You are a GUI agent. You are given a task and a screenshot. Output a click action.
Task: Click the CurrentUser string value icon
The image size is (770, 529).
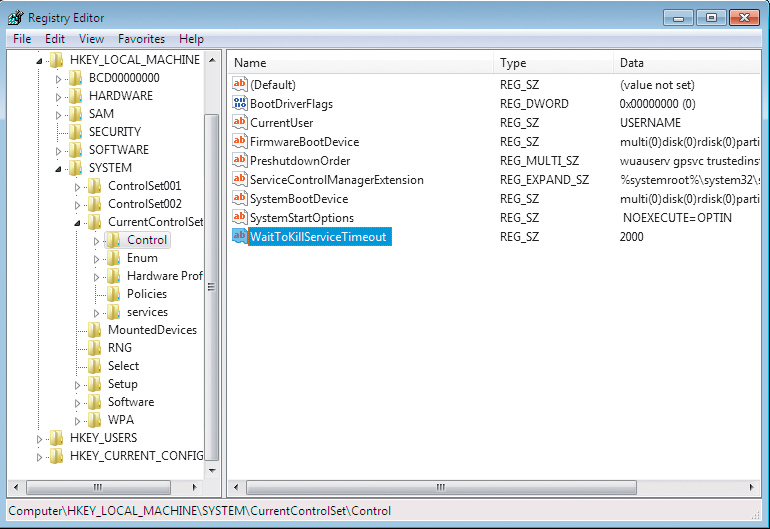click(x=240, y=123)
